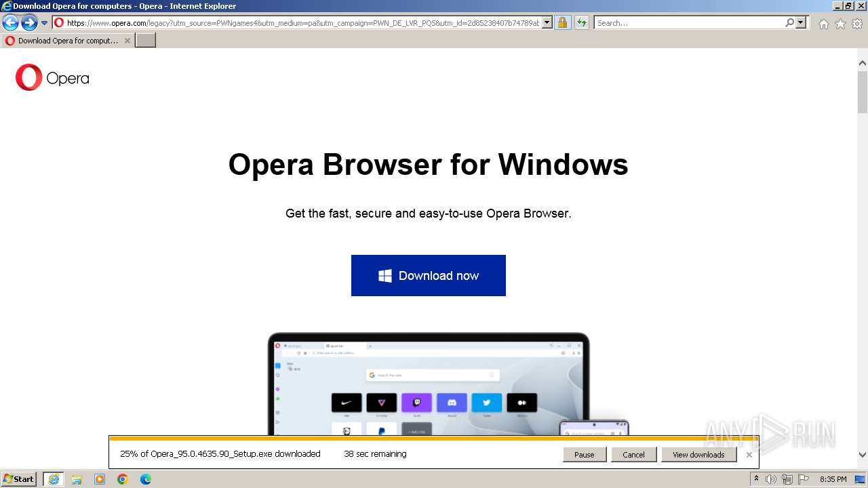The image size is (868, 488).
Task: Click the download progress text
Action: [220, 454]
